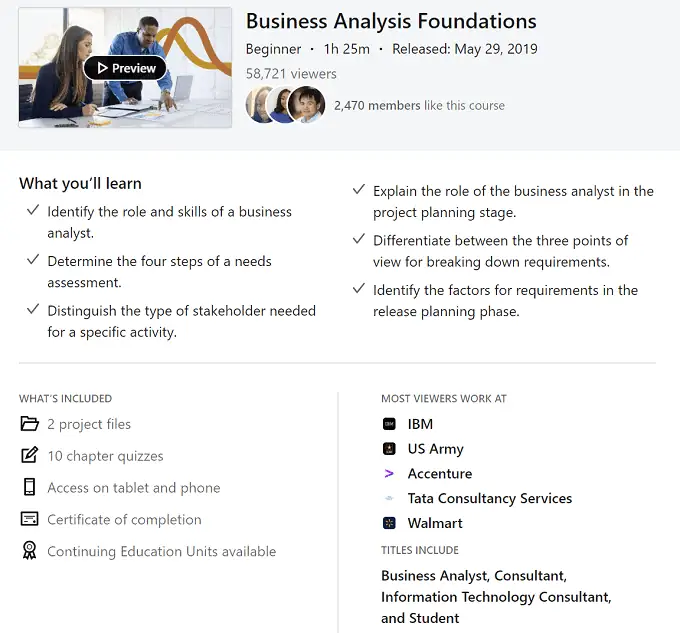Open the Business Analysis Foundations title
Image resolution: width=680 pixels, height=633 pixels.
(x=391, y=21)
